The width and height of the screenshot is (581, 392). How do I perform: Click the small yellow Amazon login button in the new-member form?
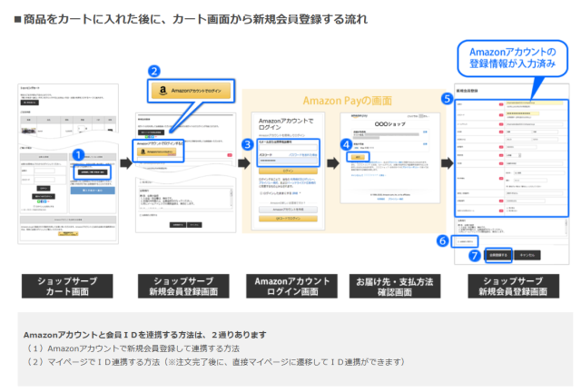(x=156, y=152)
